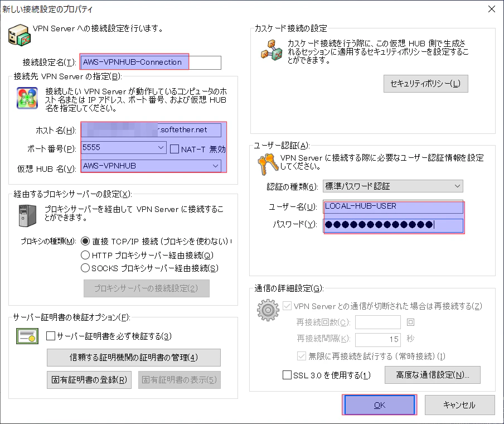Click the ポート番号(P) label

[52, 148]
